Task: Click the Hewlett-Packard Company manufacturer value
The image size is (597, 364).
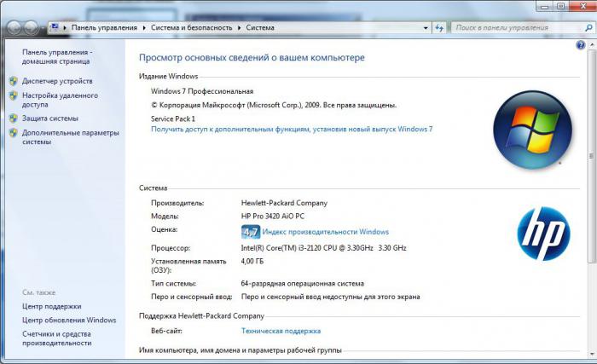Action: coord(284,203)
